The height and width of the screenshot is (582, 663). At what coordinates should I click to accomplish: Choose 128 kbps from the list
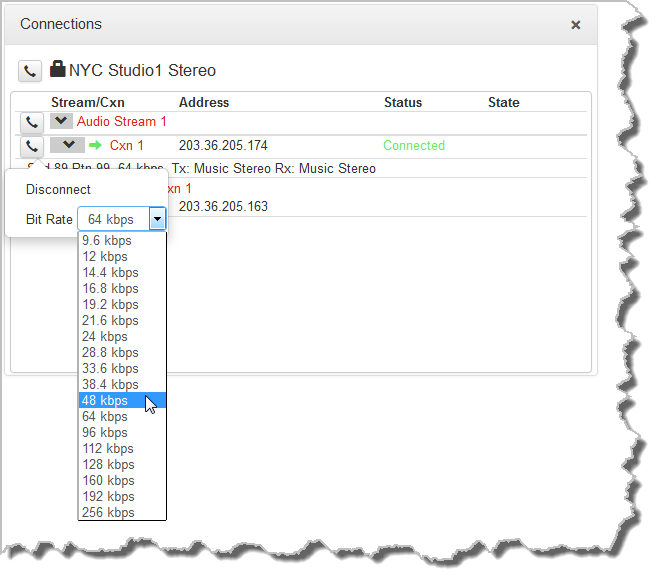(108, 465)
